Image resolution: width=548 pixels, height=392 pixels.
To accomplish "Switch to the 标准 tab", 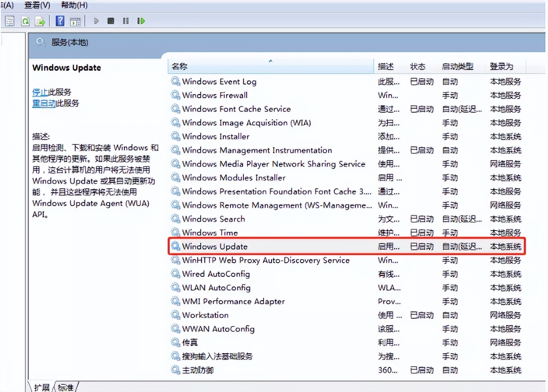I will (65, 387).
